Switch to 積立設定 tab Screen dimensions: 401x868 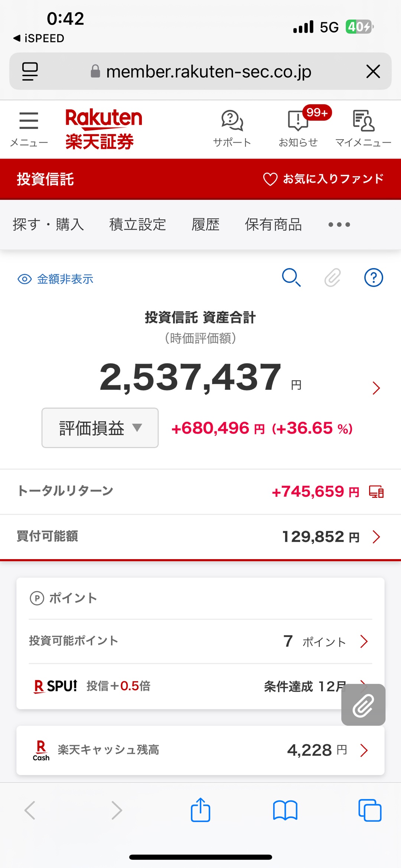pos(137,224)
